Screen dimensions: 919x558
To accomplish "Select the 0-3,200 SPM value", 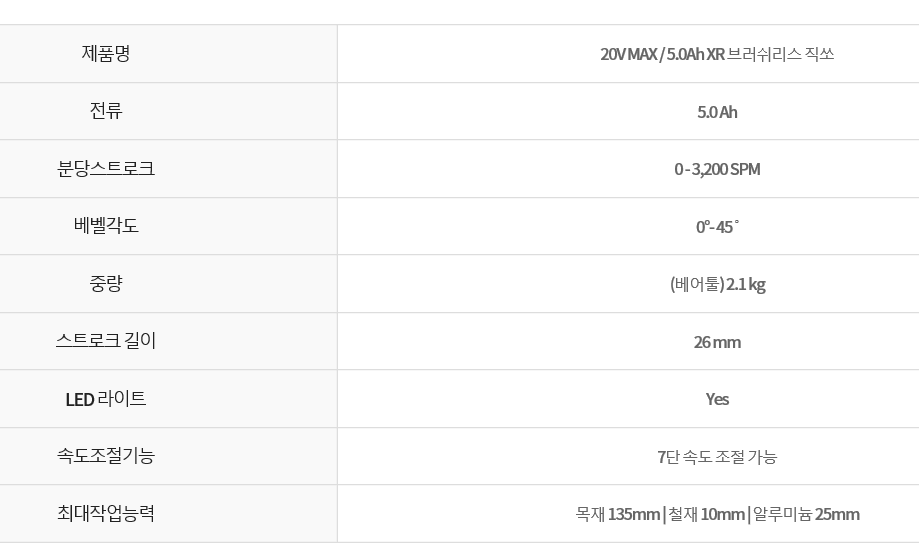I will (x=717, y=169).
